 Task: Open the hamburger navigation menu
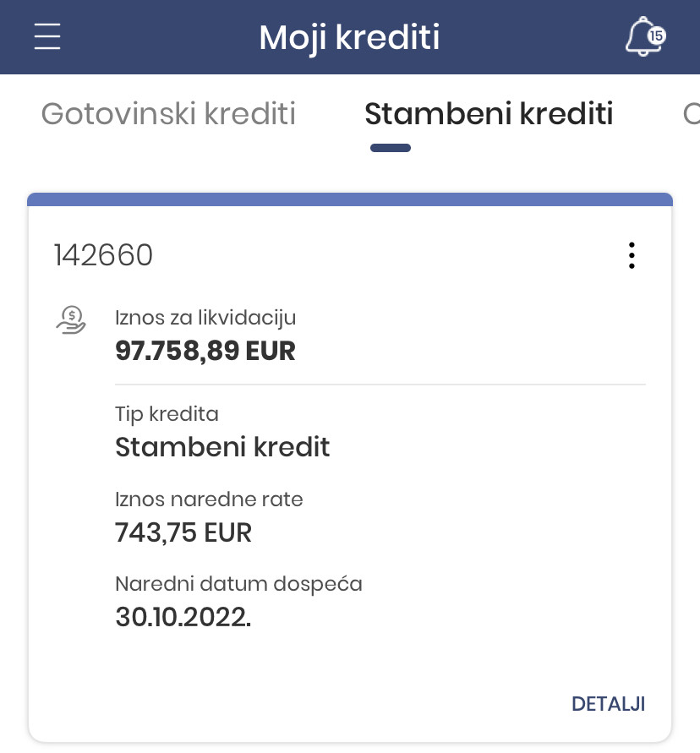(47, 37)
